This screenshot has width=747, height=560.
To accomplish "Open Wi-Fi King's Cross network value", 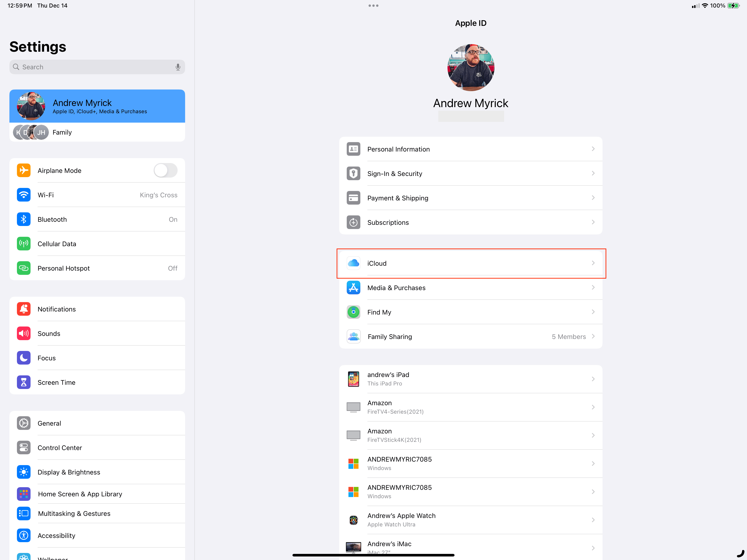I will click(158, 195).
